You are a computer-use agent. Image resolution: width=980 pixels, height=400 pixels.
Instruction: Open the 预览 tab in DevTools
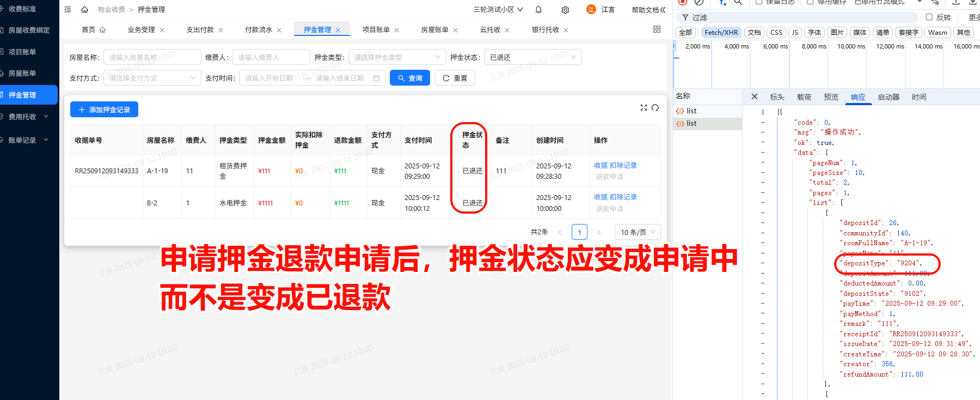pyautogui.click(x=831, y=97)
